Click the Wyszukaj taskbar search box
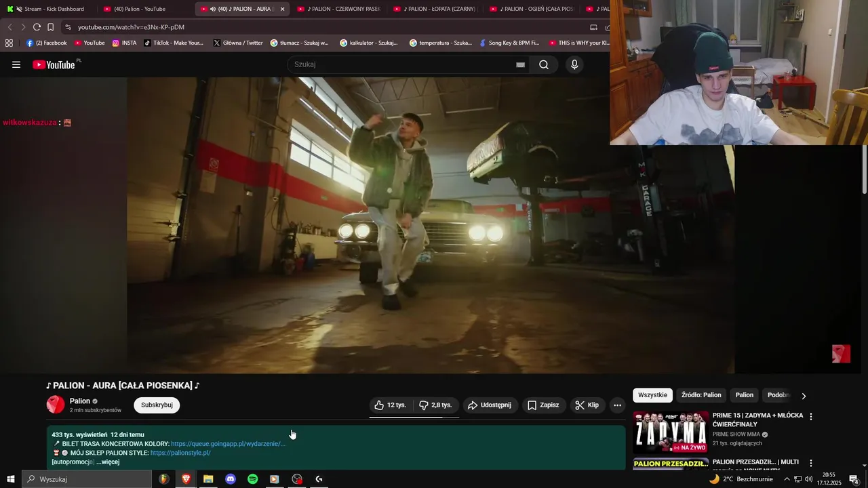 click(87, 479)
